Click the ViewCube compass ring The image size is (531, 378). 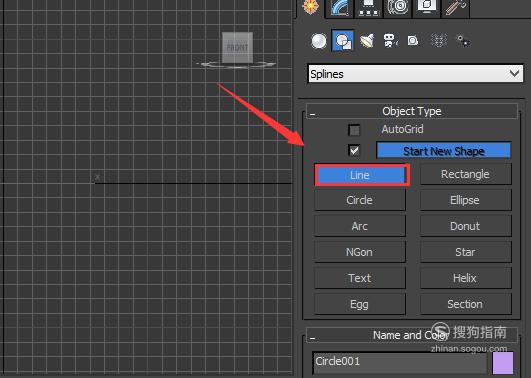236,64
